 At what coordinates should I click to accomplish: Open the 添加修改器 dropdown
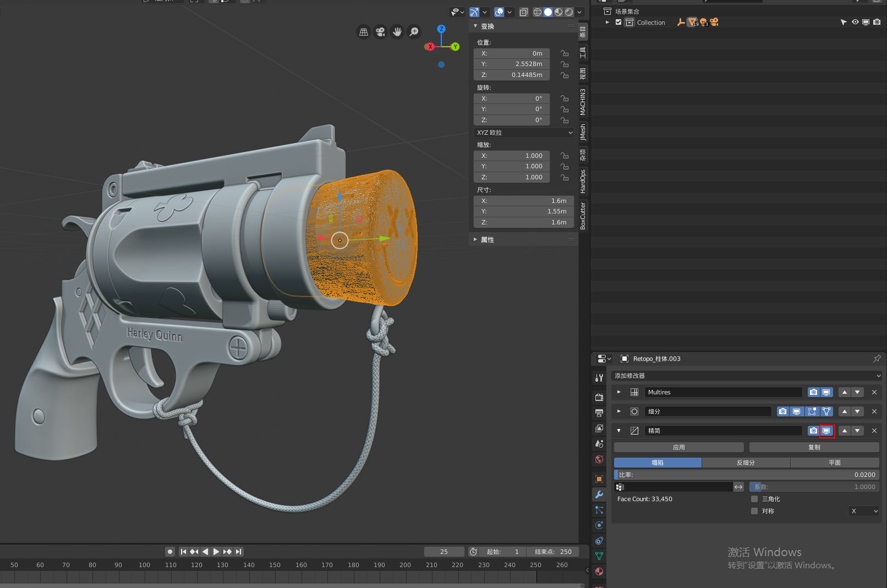(747, 376)
